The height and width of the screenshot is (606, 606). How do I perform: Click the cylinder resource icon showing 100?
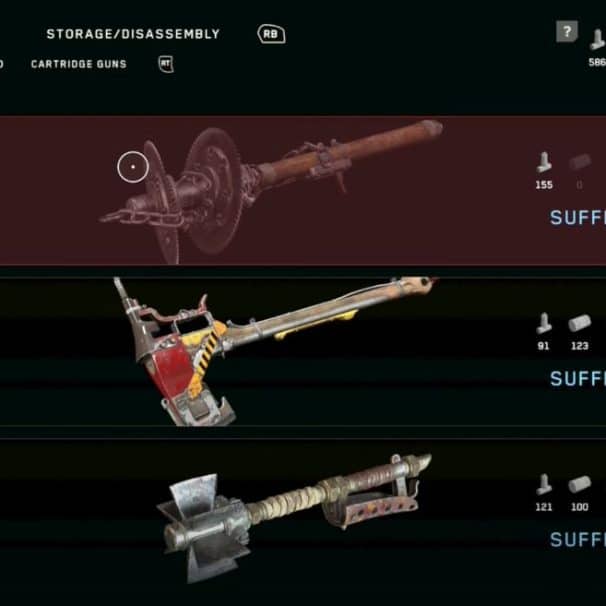[x=580, y=484]
